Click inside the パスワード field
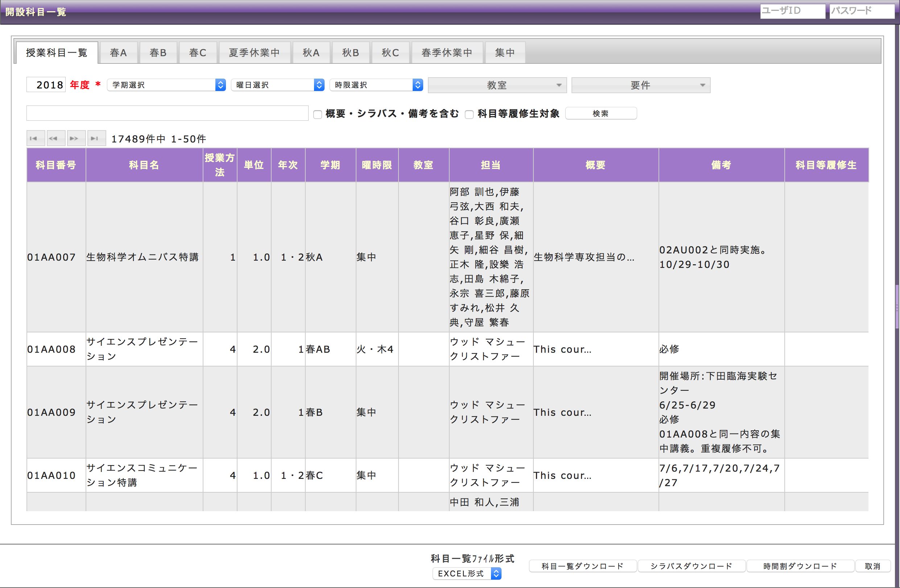 (862, 11)
